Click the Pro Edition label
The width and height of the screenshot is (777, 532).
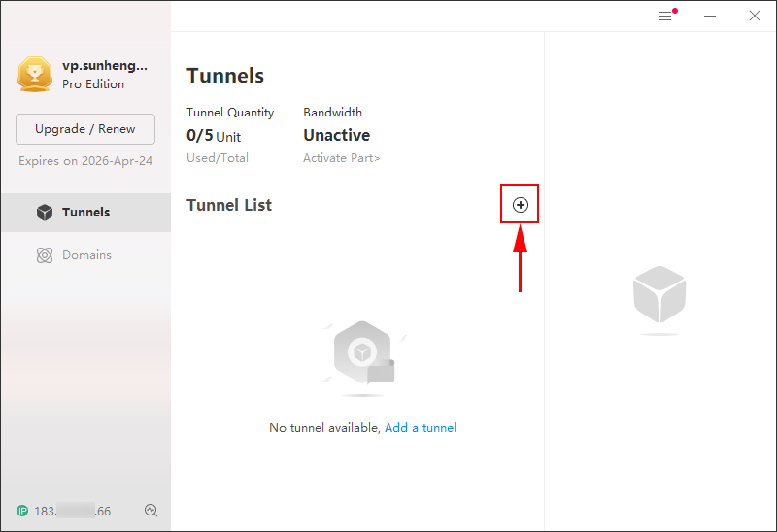pyautogui.click(x=93, y=84)
